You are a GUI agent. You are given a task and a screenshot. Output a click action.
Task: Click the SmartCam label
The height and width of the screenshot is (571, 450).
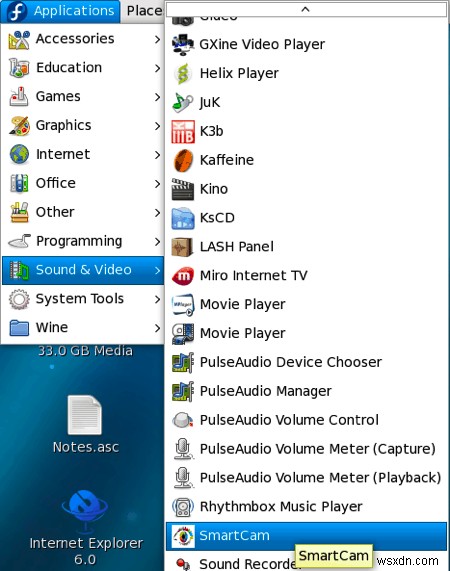click(x=234, y=536)
